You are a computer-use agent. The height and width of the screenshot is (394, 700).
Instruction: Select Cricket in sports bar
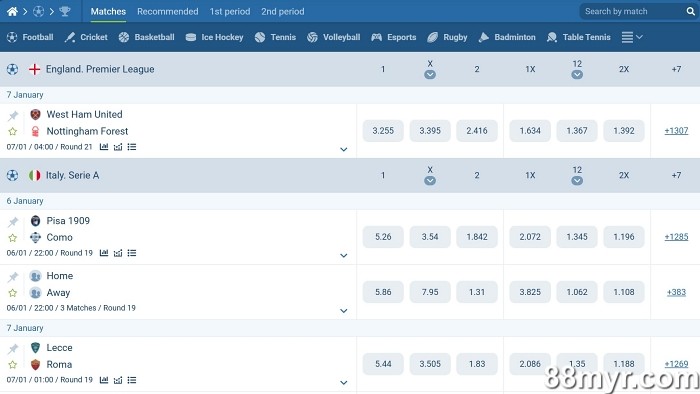tap(86, 37)
